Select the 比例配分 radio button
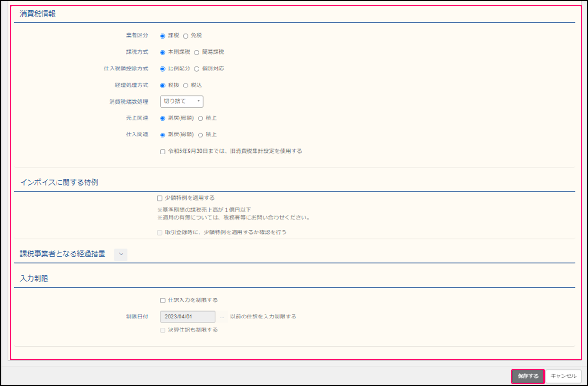Screen dimensions: 588x386 pos(163,69)
